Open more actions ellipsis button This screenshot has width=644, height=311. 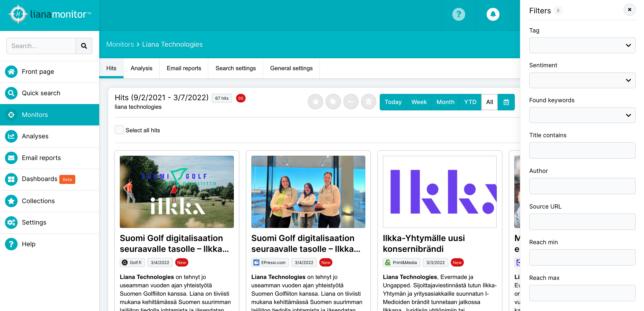[351, 102]
